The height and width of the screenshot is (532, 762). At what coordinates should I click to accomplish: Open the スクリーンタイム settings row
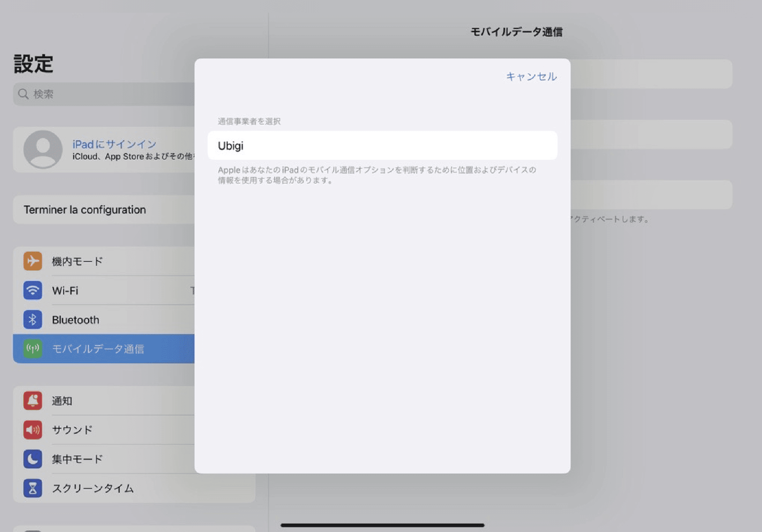point(134,488)
